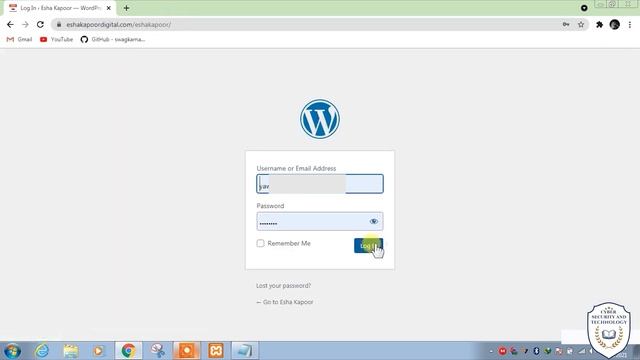The height and width of the screenshot is (360, 640).
Task: Click the Bluetooth tray icon
Action: 536,351
